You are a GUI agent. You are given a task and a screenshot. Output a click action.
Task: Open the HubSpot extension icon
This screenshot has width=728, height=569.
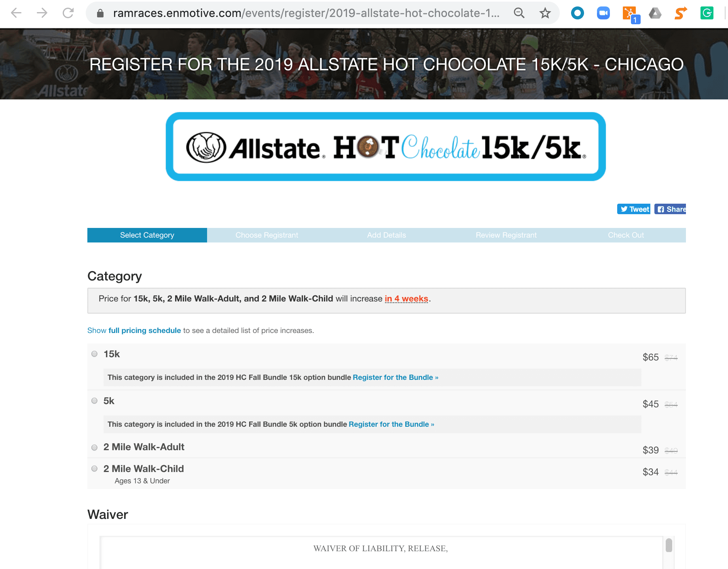point(629,13)
